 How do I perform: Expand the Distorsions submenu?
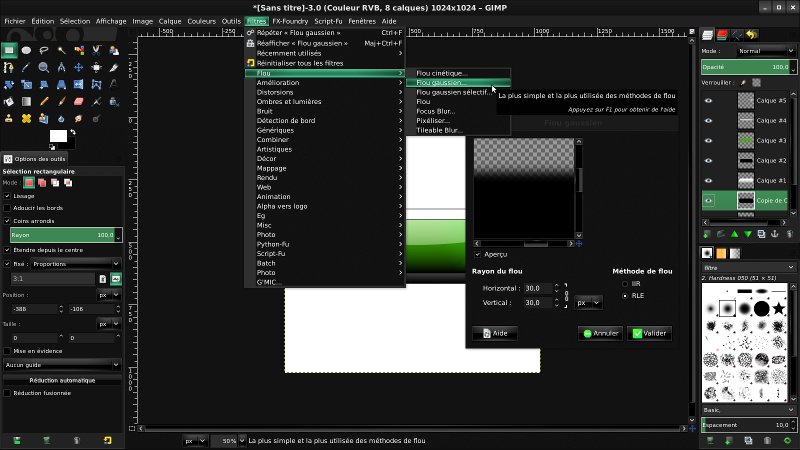(324, 92)
